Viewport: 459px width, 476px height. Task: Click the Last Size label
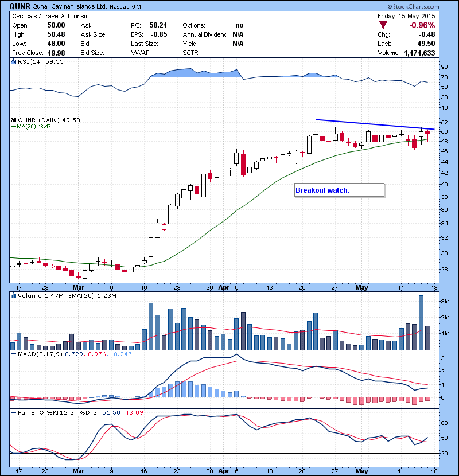[145, 44]
